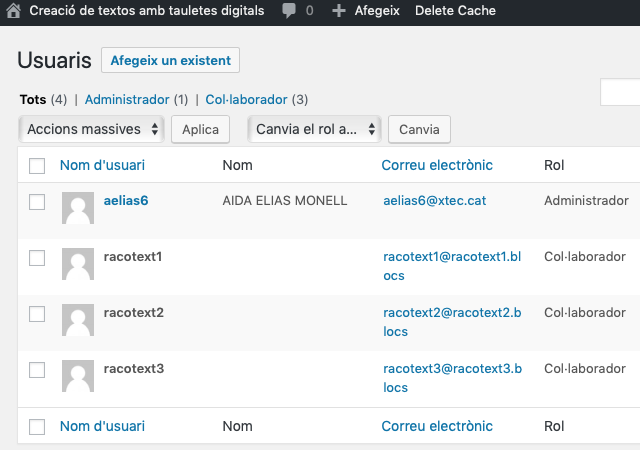
Task: Toggle the select-all checkbox in table header
Action: coord(37,166)
